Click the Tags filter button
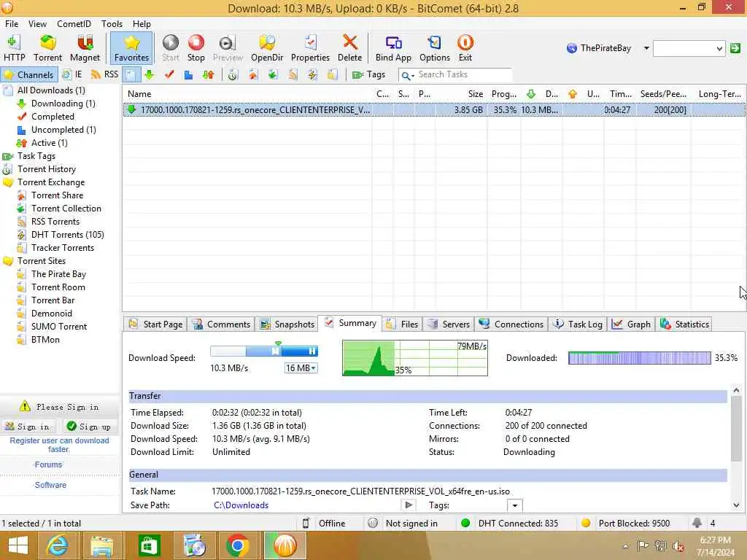The height and width of the screenshot is (560, 747). click(x=368, y=75)
